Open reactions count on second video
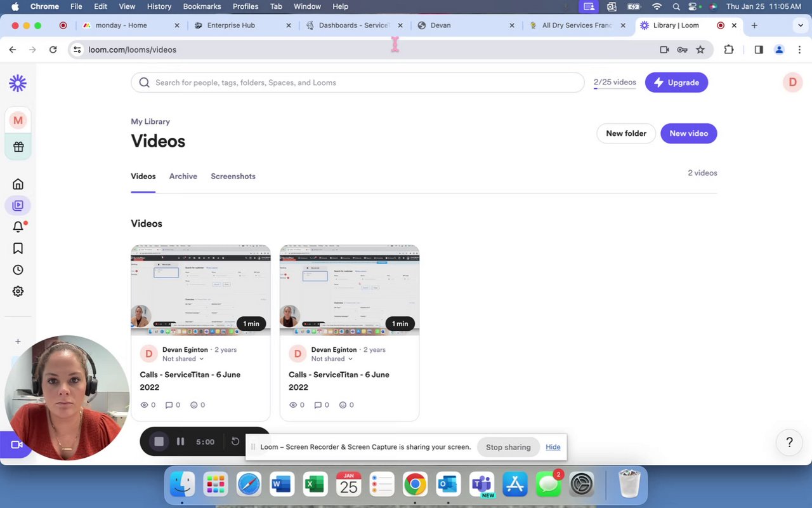Screen dimensions: 812x508 coord(346,405)
